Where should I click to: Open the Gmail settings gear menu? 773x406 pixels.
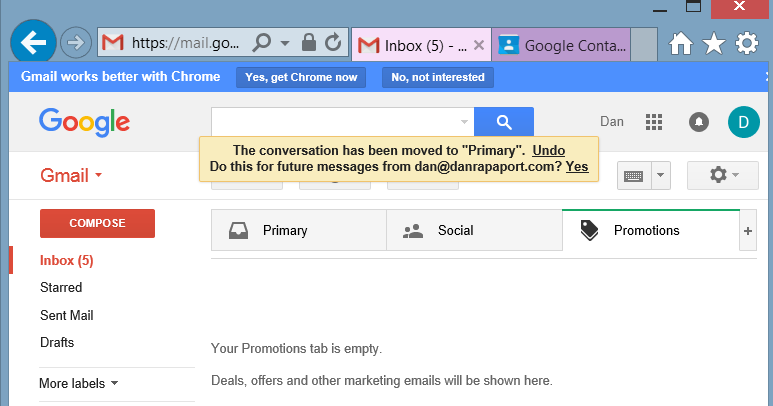point(723,175)
